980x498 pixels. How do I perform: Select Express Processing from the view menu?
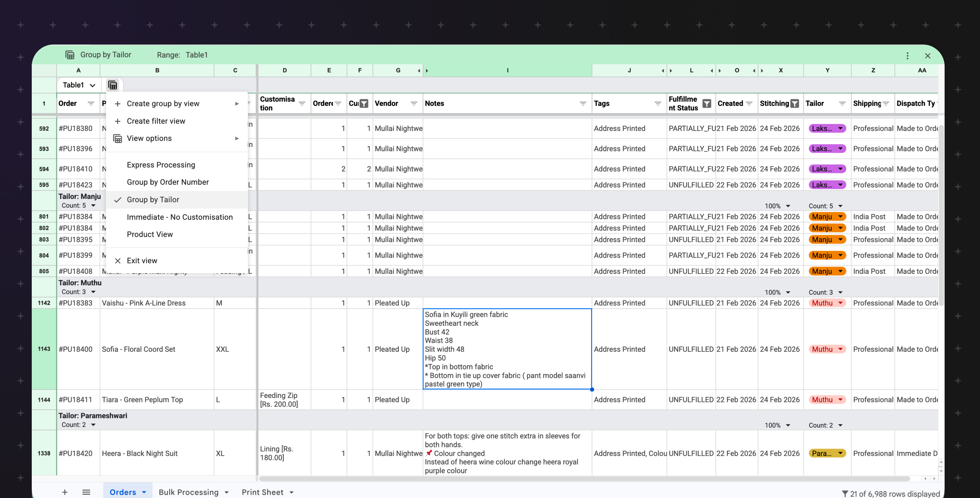coord(161,165)
